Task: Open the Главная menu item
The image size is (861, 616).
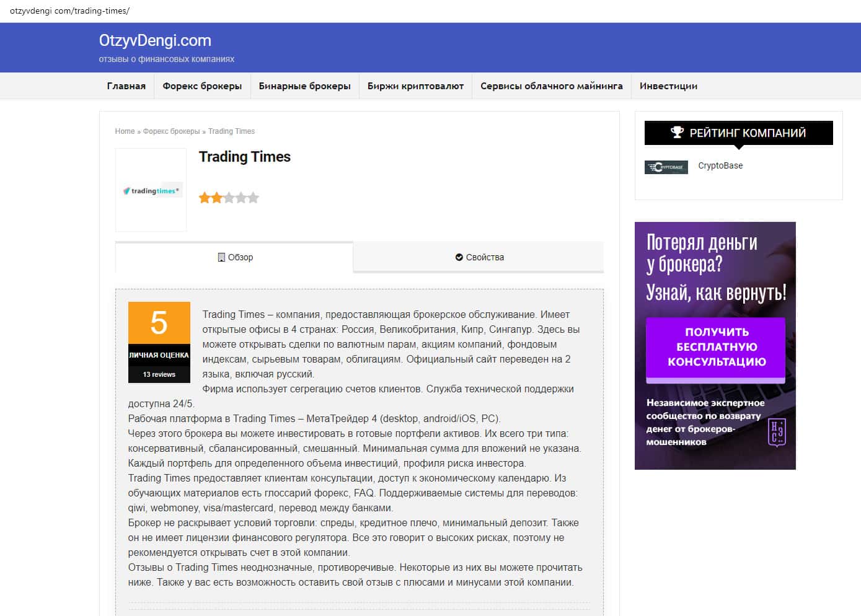Action: click(126, 86)
